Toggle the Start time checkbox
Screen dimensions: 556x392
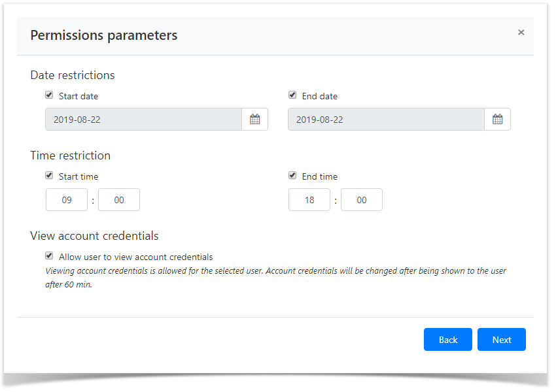click(49, 175)
